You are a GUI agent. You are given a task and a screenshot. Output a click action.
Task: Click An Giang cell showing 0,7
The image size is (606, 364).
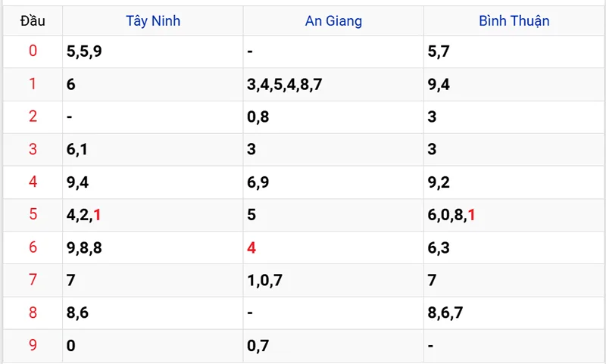[333, 346]
